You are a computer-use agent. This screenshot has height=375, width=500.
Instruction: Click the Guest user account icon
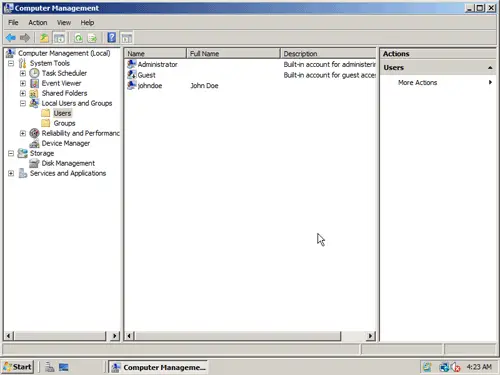132,75
